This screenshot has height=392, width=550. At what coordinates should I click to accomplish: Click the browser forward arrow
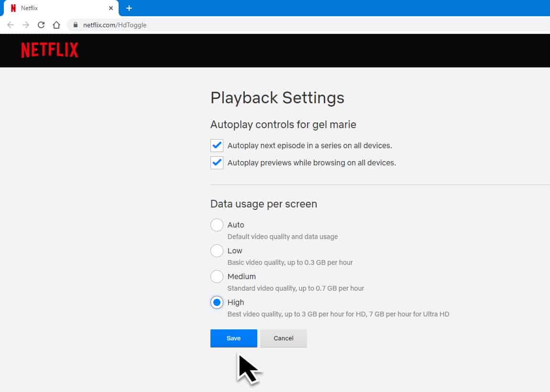point(26,25)
